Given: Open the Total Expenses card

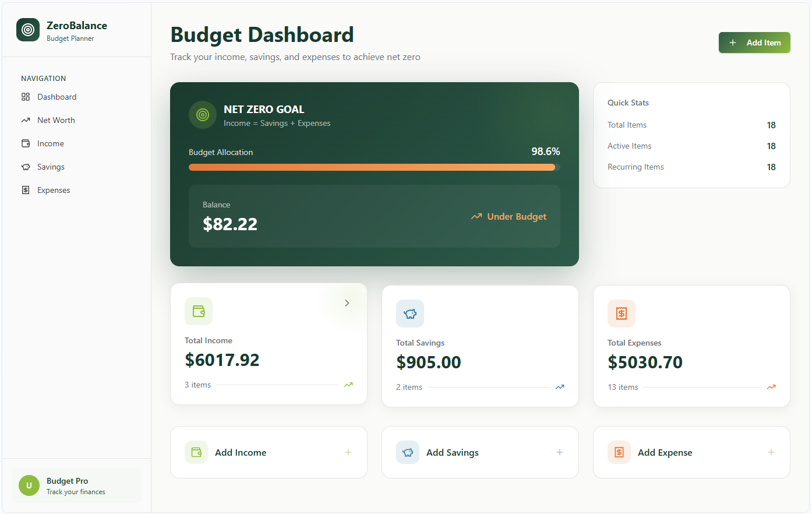Looking at the screenshot, I should (691, 346).
